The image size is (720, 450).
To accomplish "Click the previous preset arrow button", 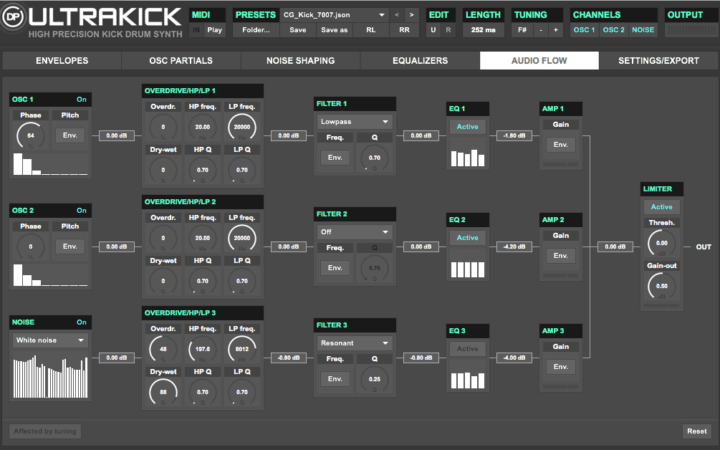I will pyautogui.click(x=396, y=15).
